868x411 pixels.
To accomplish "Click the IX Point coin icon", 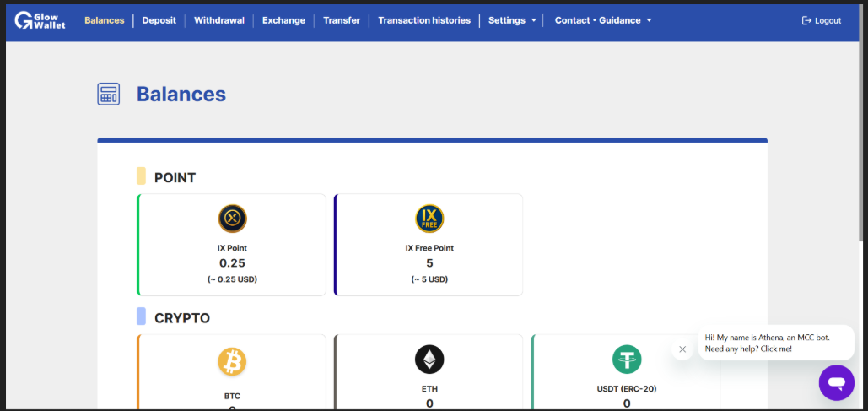I will click(233, 219).
